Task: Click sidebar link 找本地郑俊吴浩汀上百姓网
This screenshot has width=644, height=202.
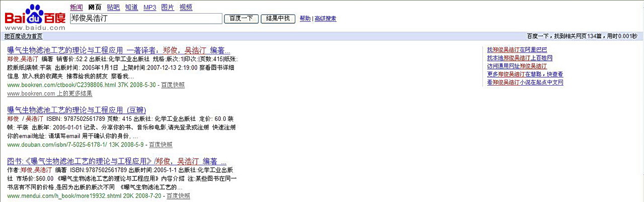Action: [520, 58]
